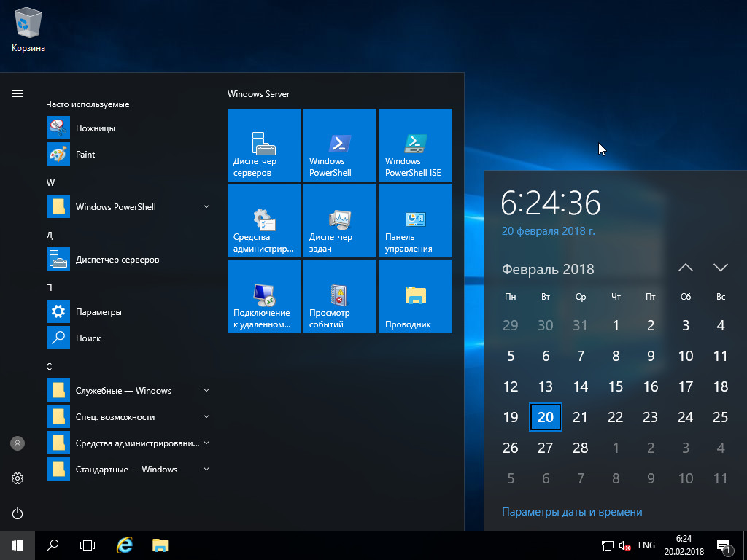Click the letter Д section header
The width and height of the screenshot is (747, 560).
tap(50, 236)
